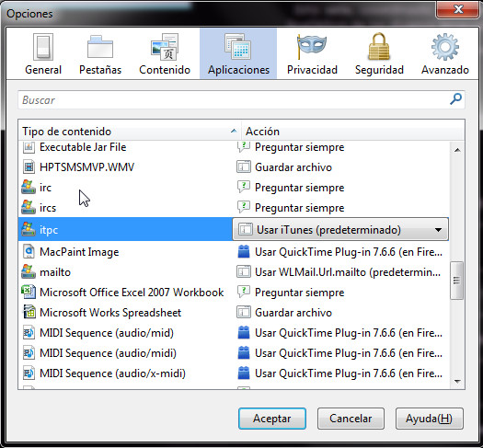The image size is (483, 448).
Task: Select the Aplicaciones tab
Action: pyautogui.click(x=238, y=54)
